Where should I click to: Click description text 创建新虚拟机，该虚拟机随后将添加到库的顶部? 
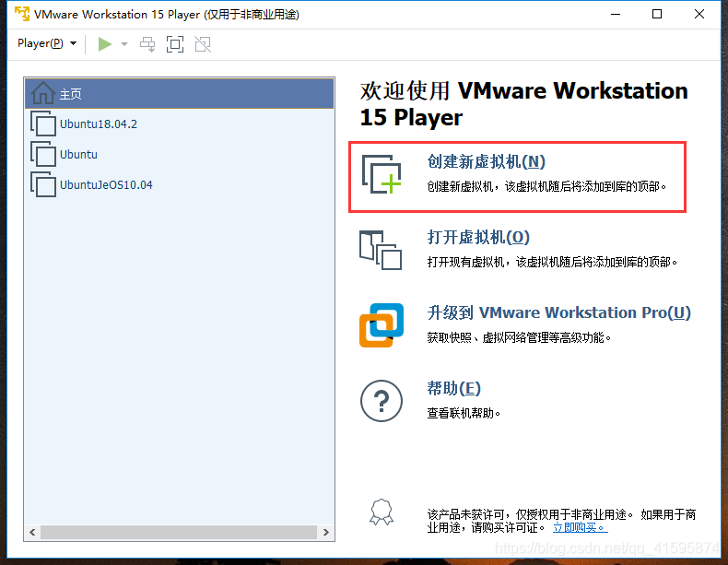pos(546,186)
